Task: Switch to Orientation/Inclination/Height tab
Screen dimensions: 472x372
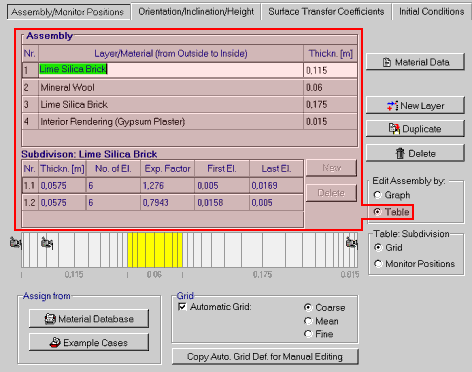Action: [196, 12]
